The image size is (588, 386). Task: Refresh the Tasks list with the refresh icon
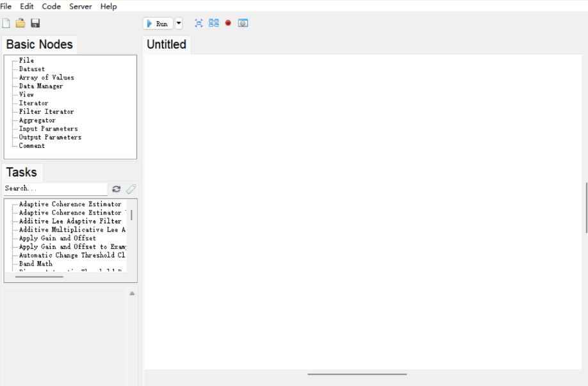click(116, 189)
